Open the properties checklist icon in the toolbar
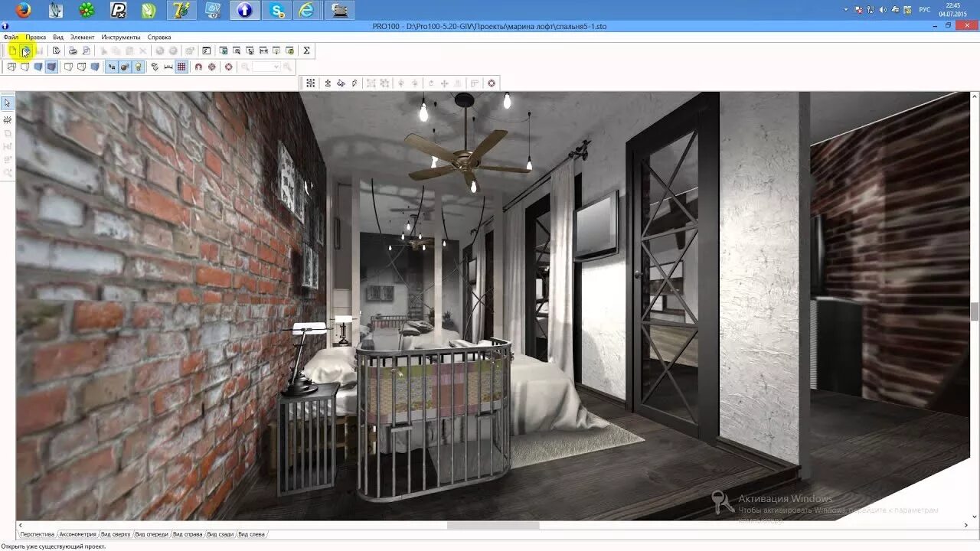Viewport: 980px width, 551px height. coord(206,51)
